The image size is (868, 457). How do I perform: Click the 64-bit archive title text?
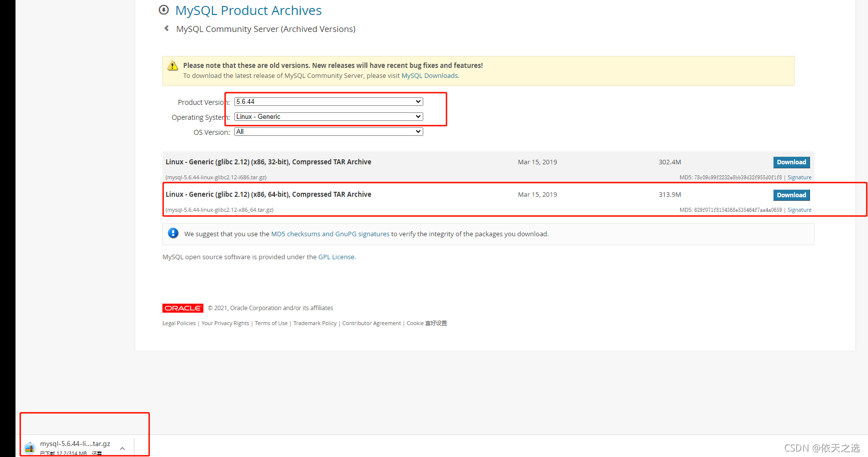268,194
